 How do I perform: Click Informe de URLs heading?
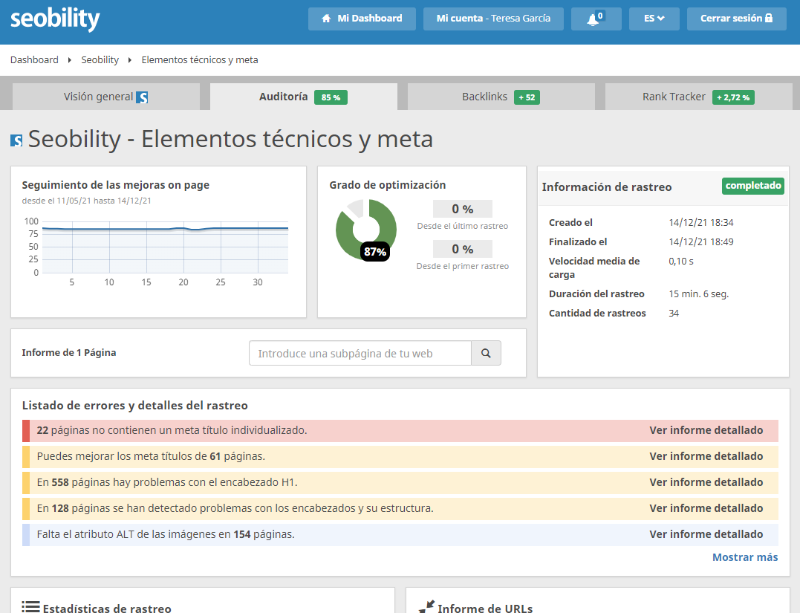pyautogui.click(x=485, y=607)
